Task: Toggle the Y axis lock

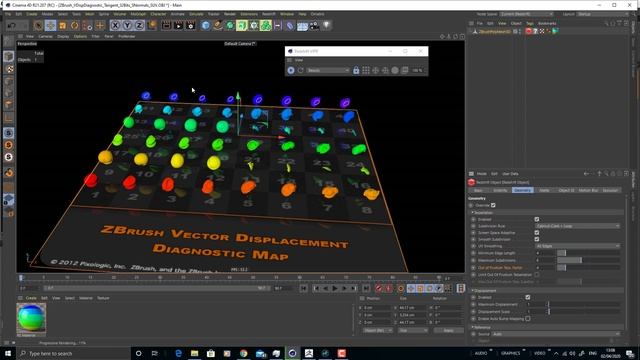Action: tap(127, 26)
